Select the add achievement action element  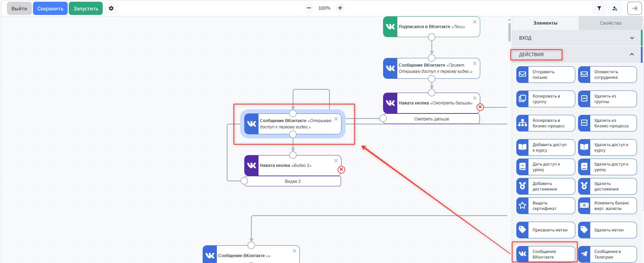click(545, 186)
